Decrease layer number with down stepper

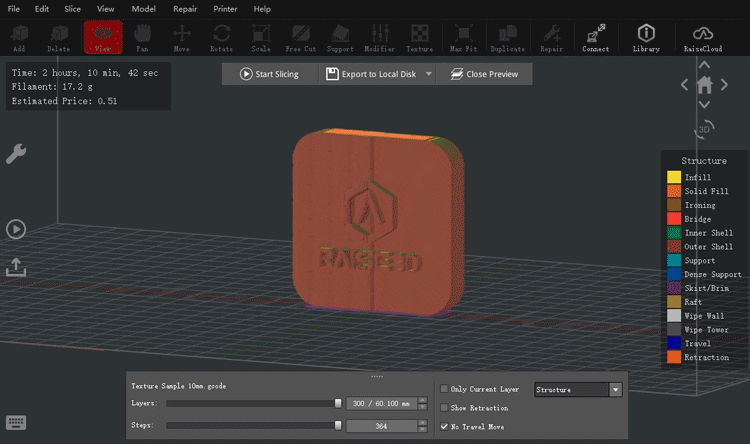point(422,407)
